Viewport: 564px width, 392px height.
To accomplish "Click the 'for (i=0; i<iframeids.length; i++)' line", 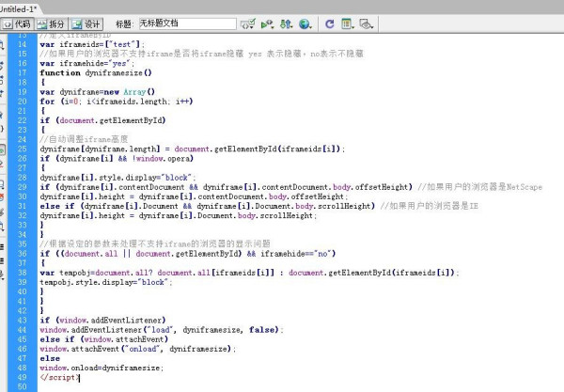I will tap(117, 102).
